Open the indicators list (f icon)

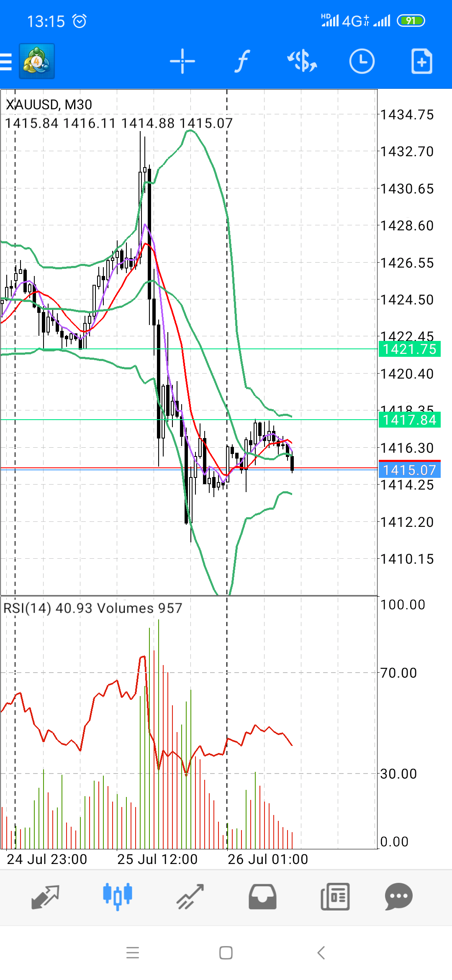(242, 61)
